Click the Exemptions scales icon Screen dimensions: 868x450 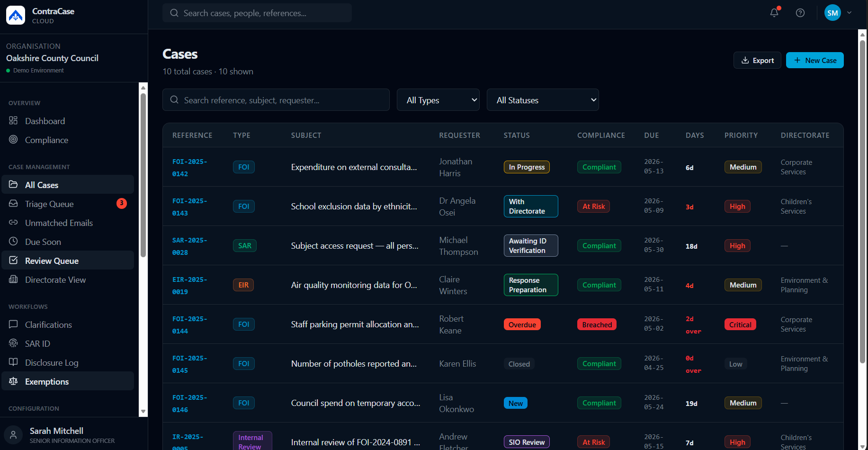click(13, 381)
